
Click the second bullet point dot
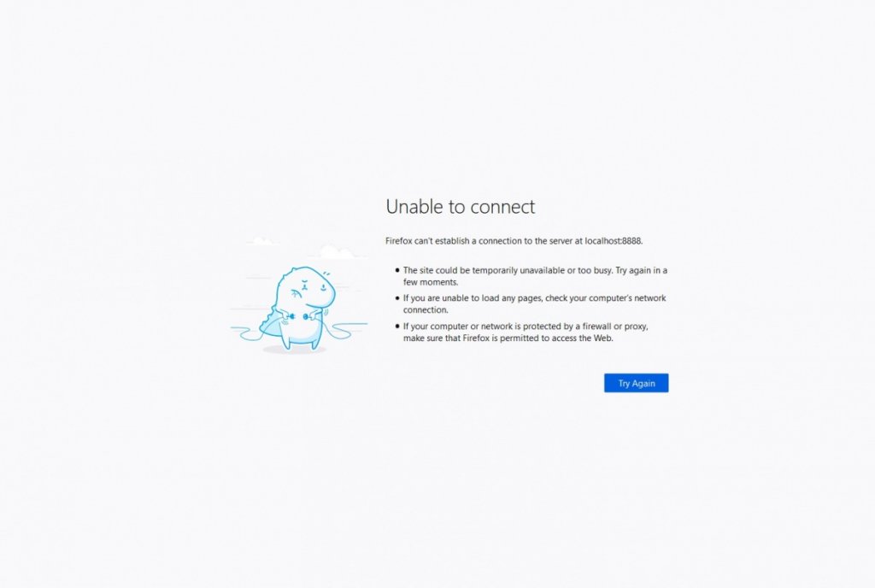[x=397, y=298]
